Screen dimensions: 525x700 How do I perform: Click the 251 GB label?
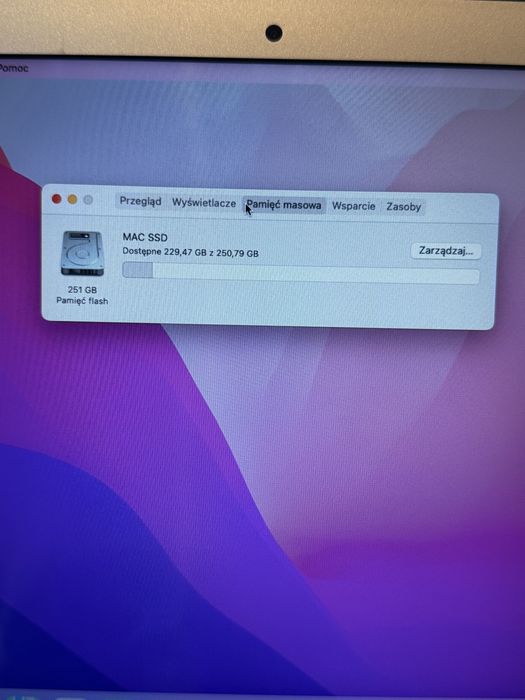point(82,290)
